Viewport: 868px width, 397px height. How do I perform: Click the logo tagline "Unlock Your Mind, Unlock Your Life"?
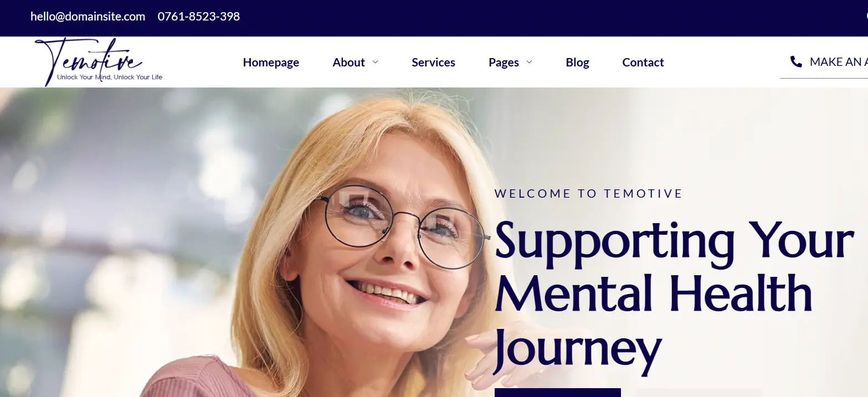point(110,77)
